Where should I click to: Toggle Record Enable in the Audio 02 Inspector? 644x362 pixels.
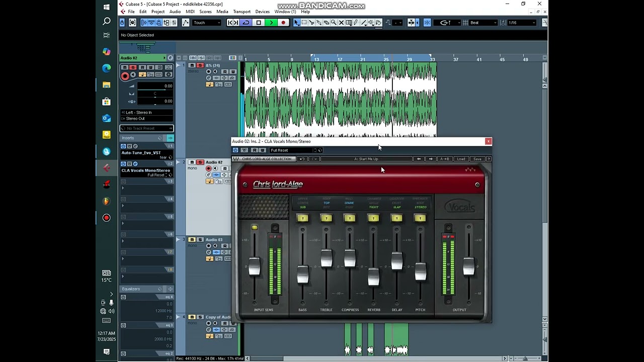click(125, 75)
